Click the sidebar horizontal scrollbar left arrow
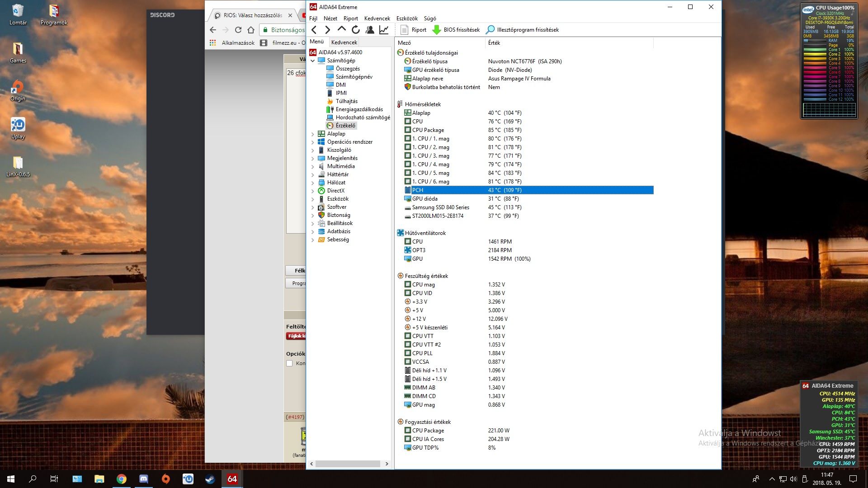The image size is (868, 488). coord(311,464)
